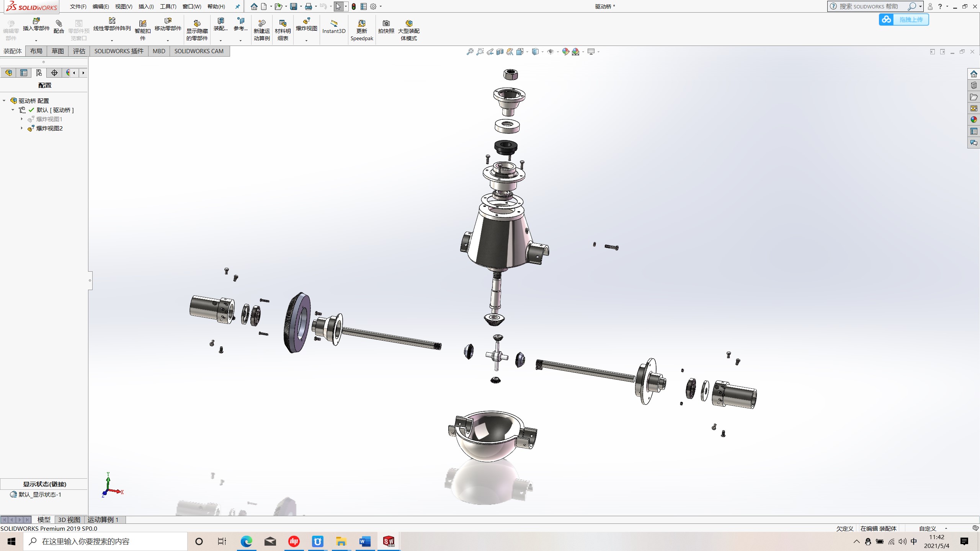Toggle Show Hidden Components (显示隐藏的零部件)

click(x=197, y=30)
